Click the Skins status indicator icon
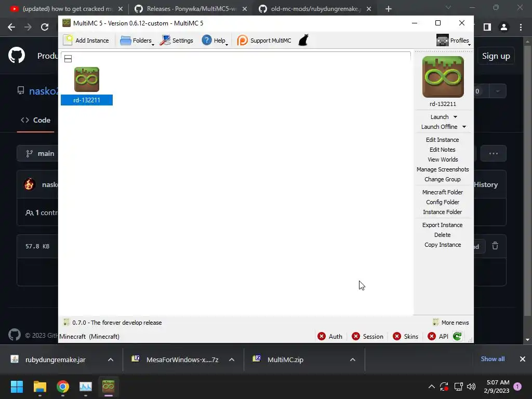The image size is (532, 399). (396, 336)
